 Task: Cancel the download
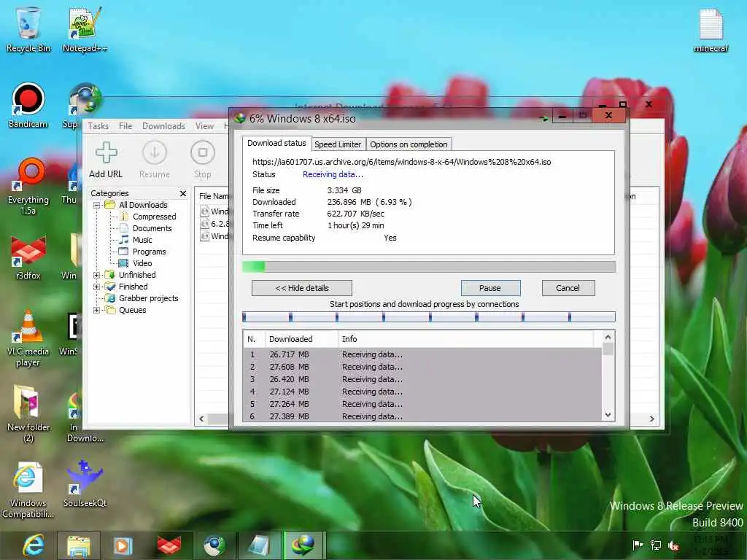point(568,288)
